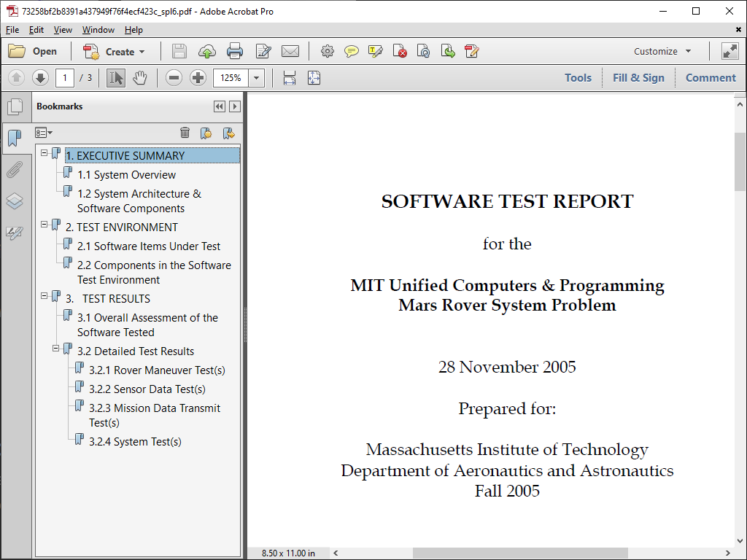Select the 3.2.4 System Test(s) bookmark
Image resolution: width=747 pixels, height=560 pixels.
(135, 441)
